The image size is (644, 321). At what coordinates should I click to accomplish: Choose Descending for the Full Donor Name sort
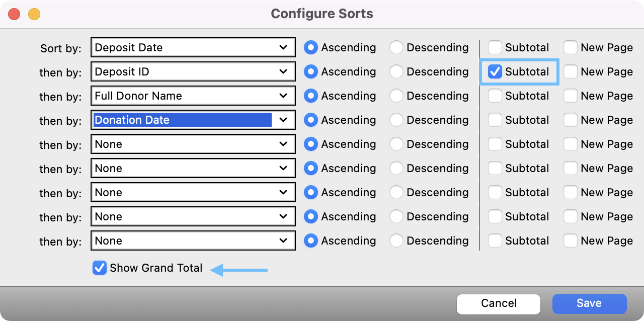[x=396, y=96]
